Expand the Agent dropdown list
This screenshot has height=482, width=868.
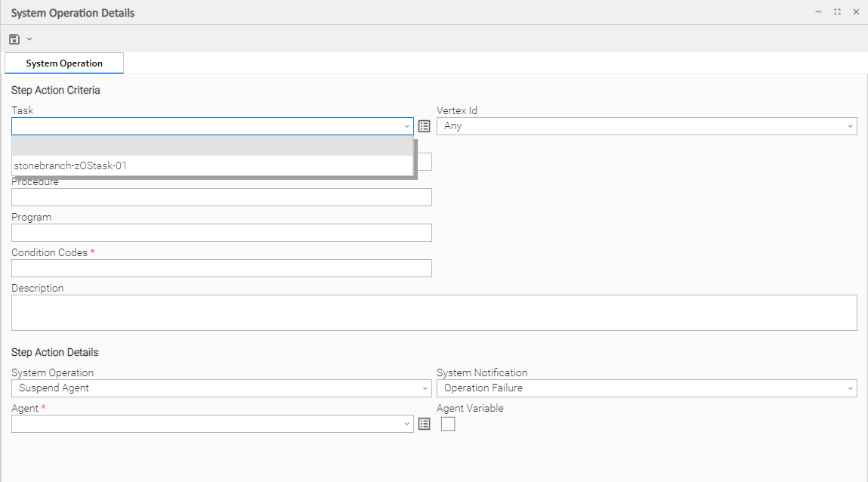[406, 424]
